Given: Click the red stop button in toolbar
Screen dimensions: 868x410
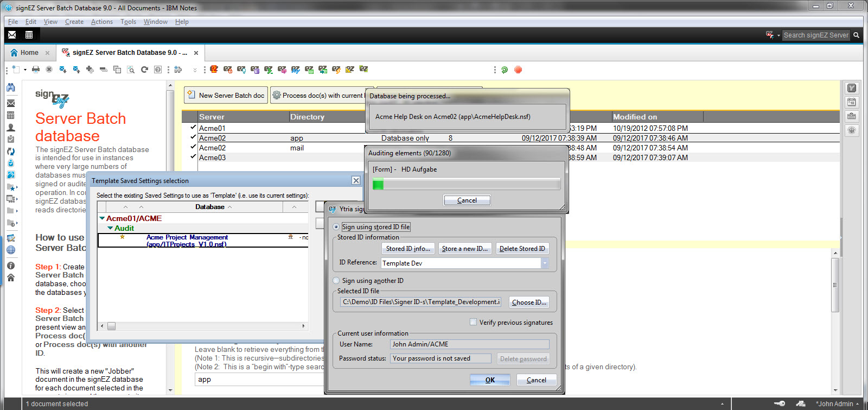Looking at the screenshot, I should pyautogui.click(x=518, y=70).
